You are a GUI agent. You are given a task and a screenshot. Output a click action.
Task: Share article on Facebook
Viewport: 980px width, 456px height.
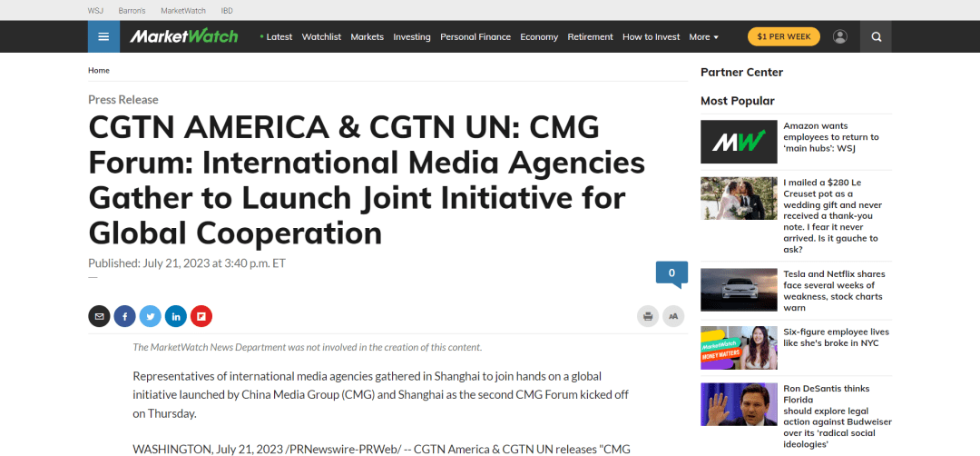124,316
